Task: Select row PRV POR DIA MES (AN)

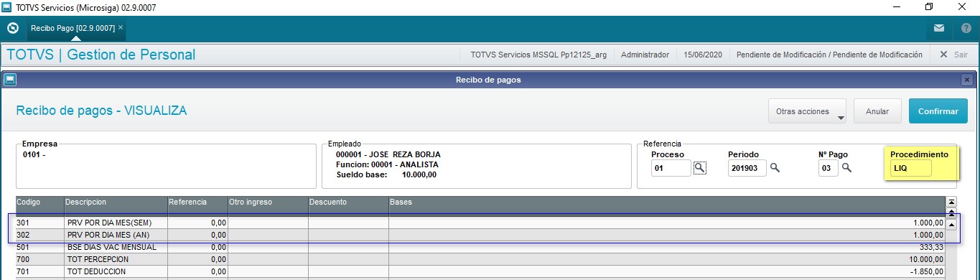Action: click(x=480, y=235)
